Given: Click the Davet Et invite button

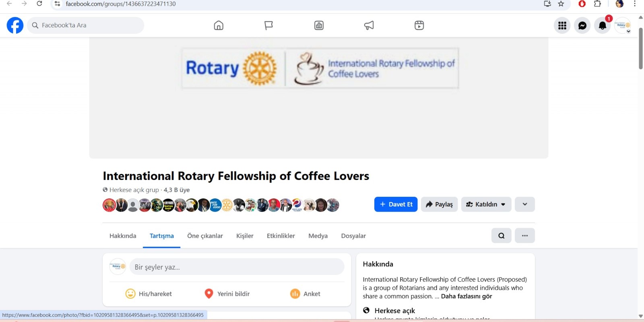Looking at the screenshot, I should (396, 204).
